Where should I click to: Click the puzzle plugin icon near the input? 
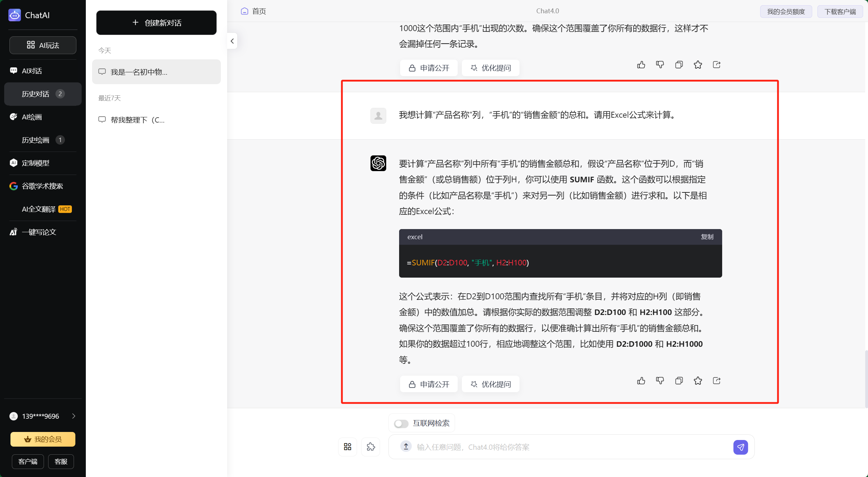(371, 447)
